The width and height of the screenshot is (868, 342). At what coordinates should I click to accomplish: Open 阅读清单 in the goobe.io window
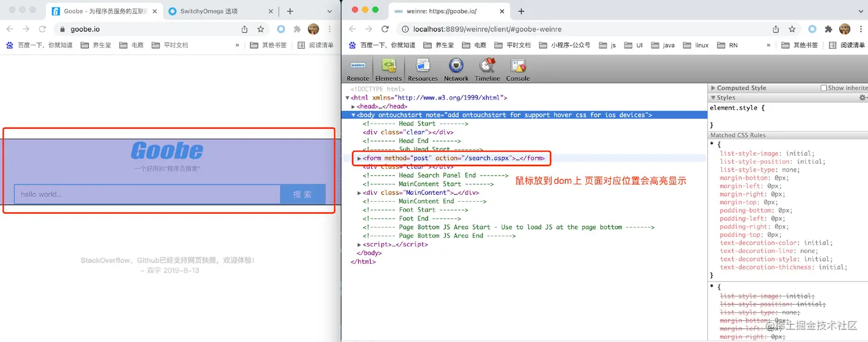tap(316, 45)
